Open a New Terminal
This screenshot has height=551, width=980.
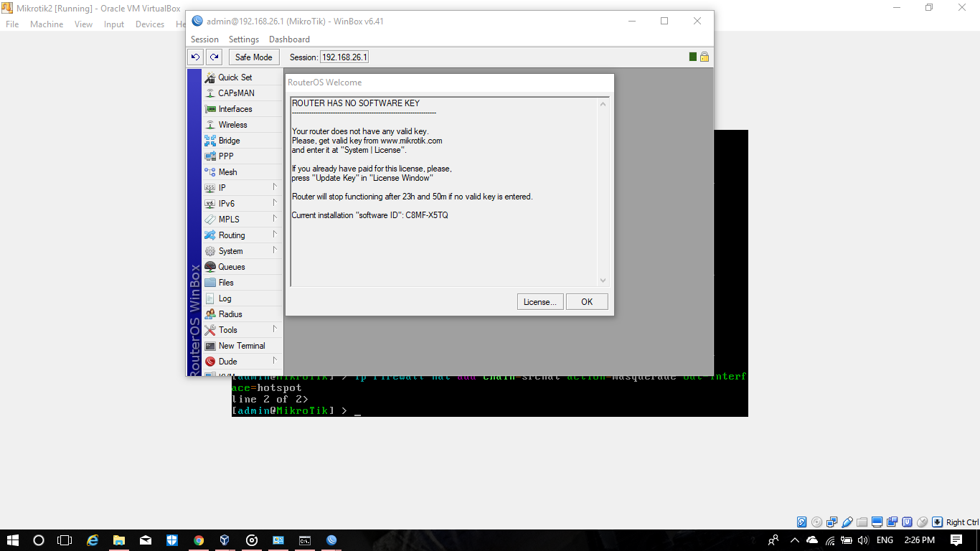(242, 346)
